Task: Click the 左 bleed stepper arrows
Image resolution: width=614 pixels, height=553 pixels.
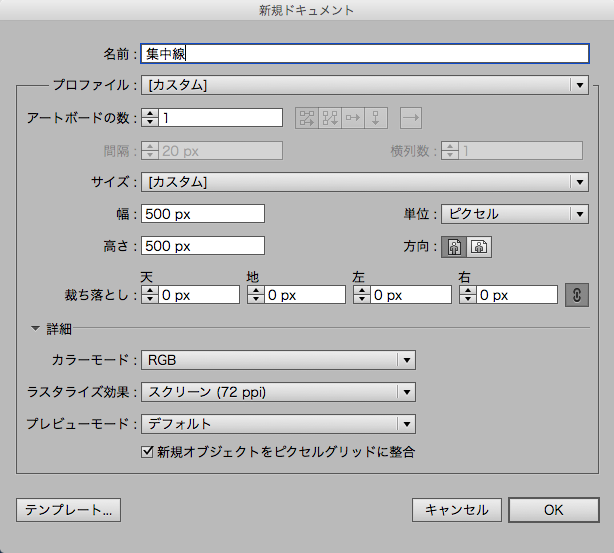Action: 361,295
